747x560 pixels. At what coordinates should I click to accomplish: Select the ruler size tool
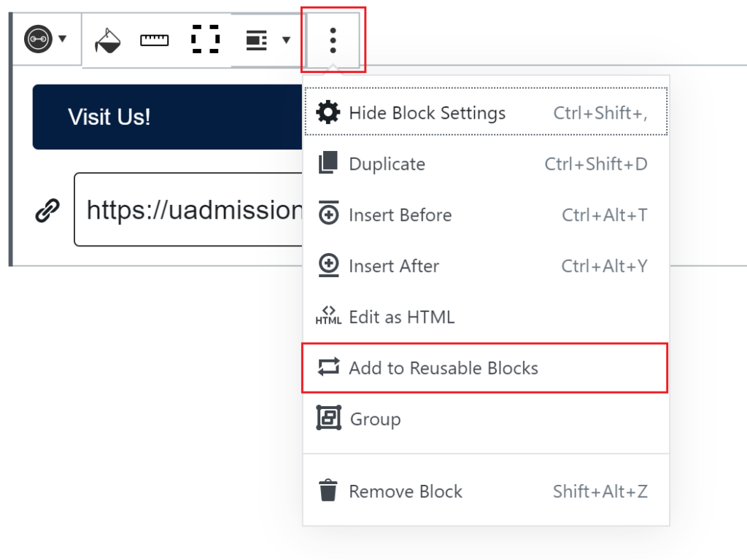[x=155, y=40]
